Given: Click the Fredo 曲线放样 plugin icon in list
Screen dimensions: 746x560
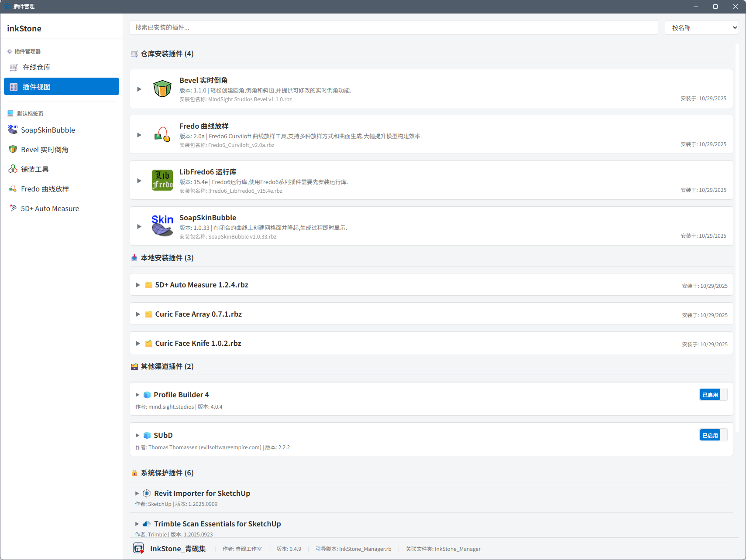Looking at the screenshot, I should tap(162, 134).
